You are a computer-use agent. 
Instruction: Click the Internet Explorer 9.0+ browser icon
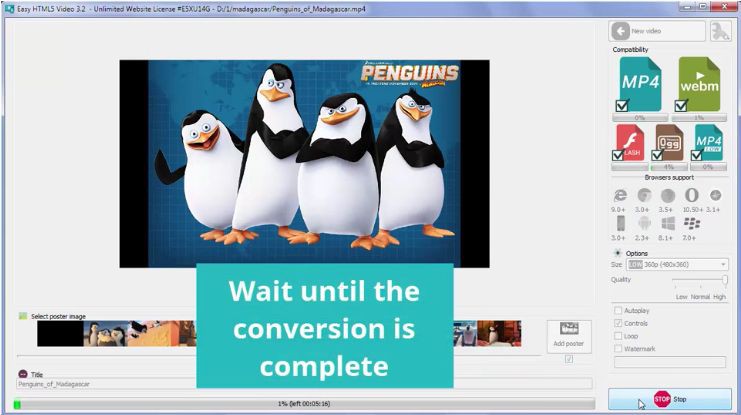tap(620, 195)
